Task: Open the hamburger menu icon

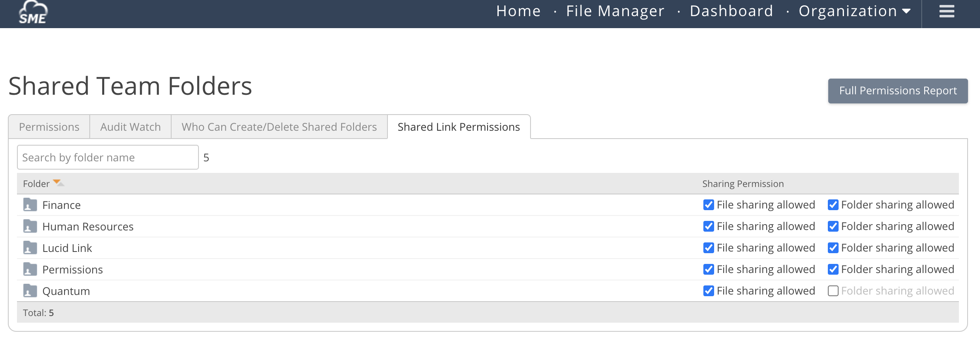Action: (947, 11)
